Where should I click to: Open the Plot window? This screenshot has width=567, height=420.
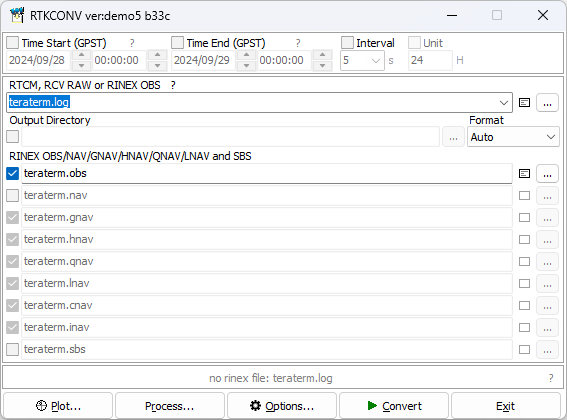58,406
